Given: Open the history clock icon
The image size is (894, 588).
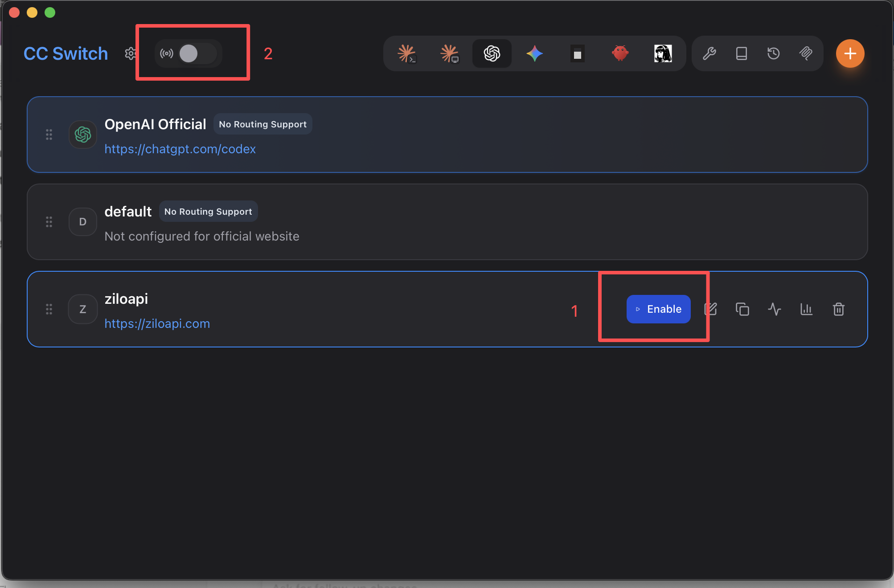Looking at the screenshot, I should pyautogui.click(x=774, y=53).
